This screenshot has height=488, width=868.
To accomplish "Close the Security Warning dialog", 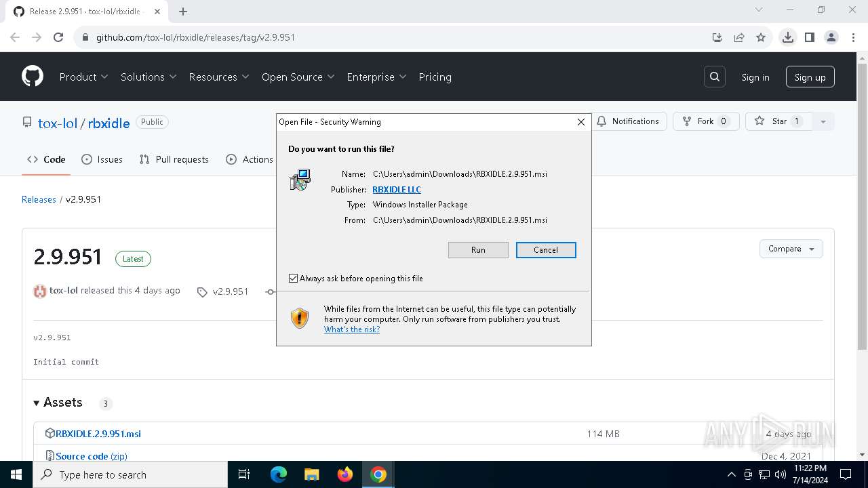I will pyautogui.click(x=581, y=122).
